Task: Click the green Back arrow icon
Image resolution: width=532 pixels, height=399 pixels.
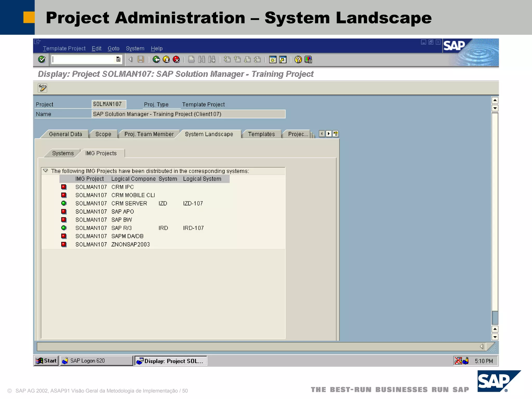Action: (x=156, y=59)
